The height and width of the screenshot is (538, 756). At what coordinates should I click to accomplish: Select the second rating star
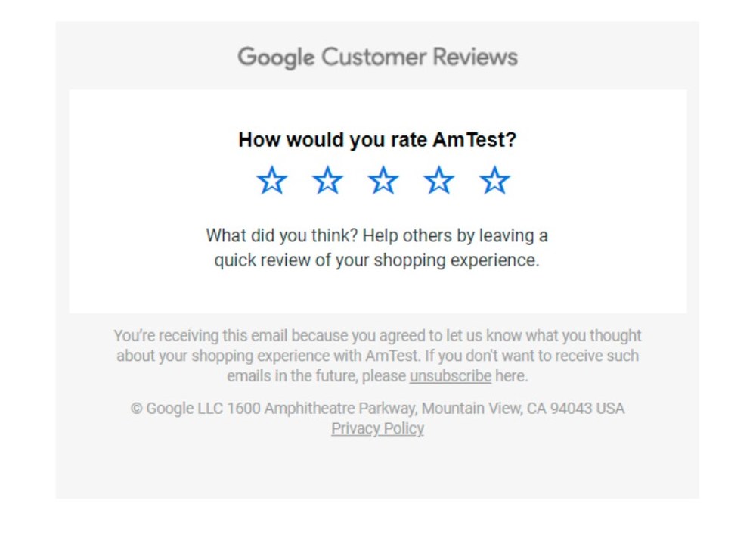(x=327, y=182)
